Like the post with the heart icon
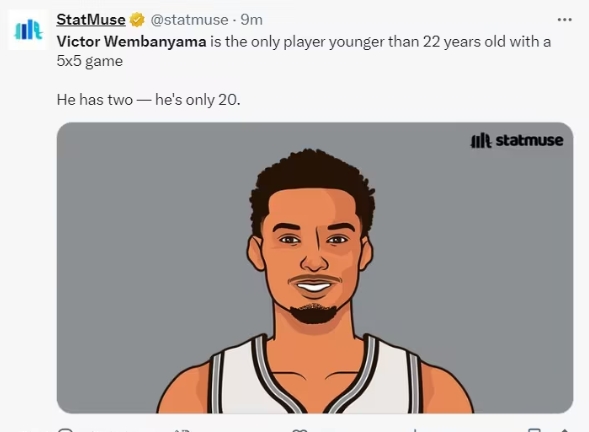The width and height of the screenshot is (589, 432). click(299, 430)
